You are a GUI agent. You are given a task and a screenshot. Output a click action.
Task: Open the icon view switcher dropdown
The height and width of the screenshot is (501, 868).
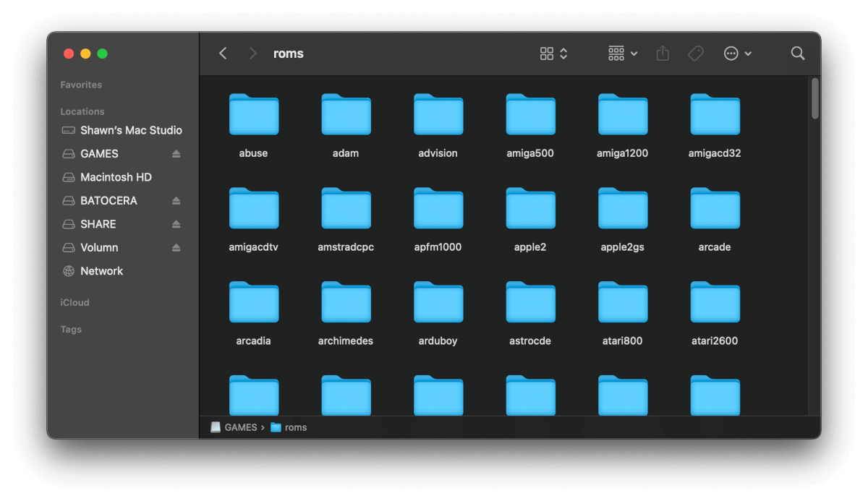[553, 53]
